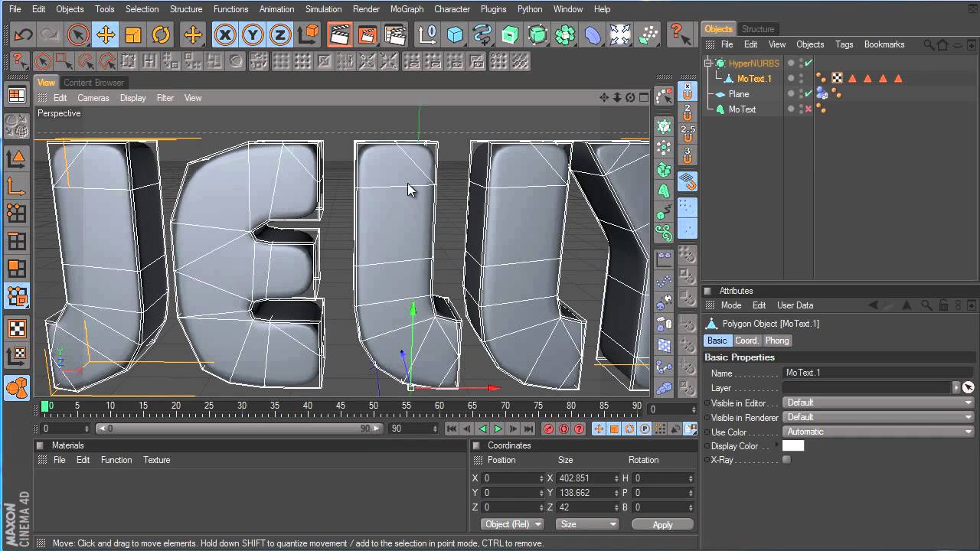
Task: Render to Picture Viewer icon
Action: coord(367,34)
